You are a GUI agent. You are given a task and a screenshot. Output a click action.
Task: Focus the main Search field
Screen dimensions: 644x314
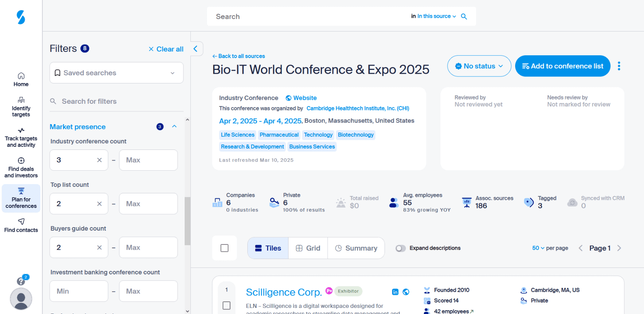pyautogui.click(x=308, y=17)
